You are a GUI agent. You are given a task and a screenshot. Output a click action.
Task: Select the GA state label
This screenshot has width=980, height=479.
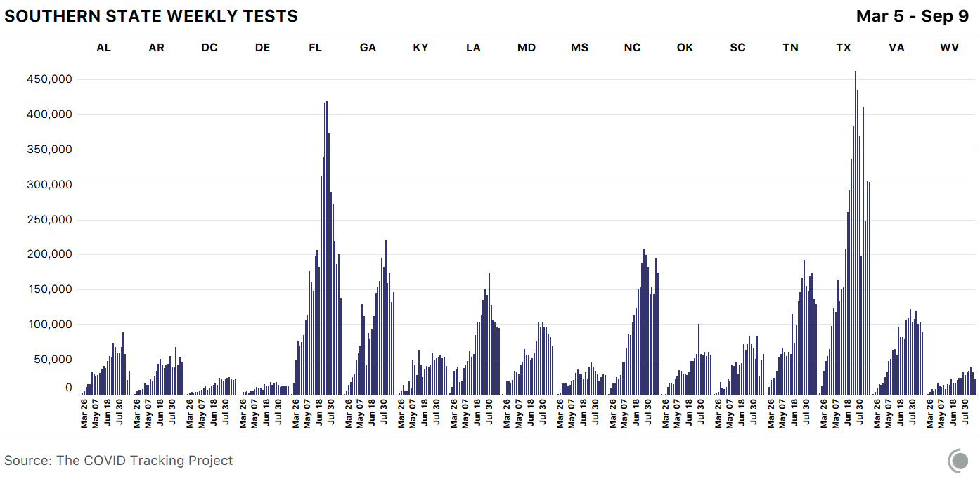(368, 48)
